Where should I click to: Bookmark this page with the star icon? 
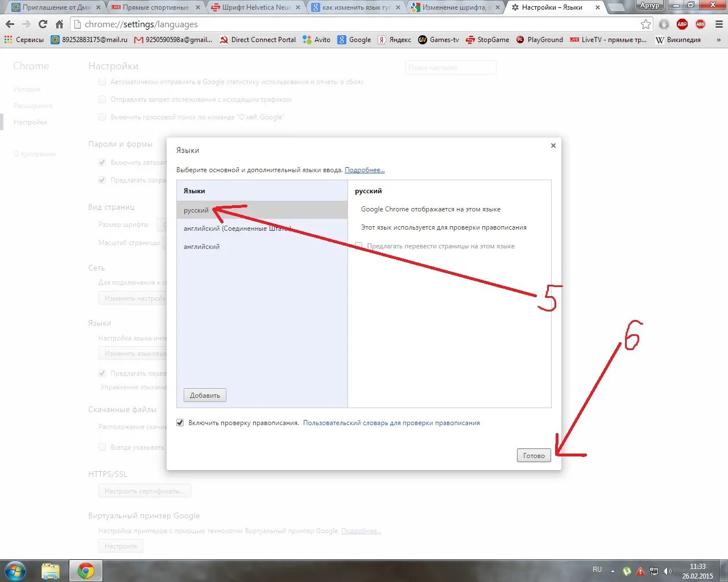646,24
